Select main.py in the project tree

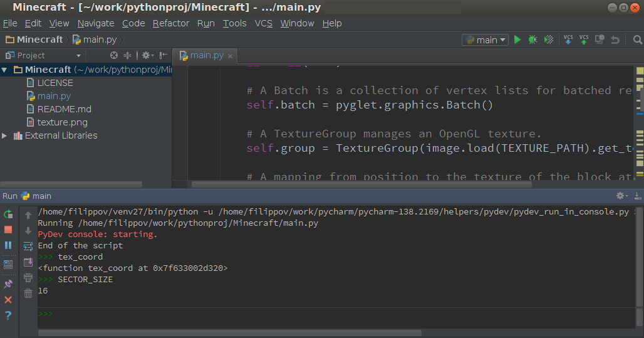point(48,96)
